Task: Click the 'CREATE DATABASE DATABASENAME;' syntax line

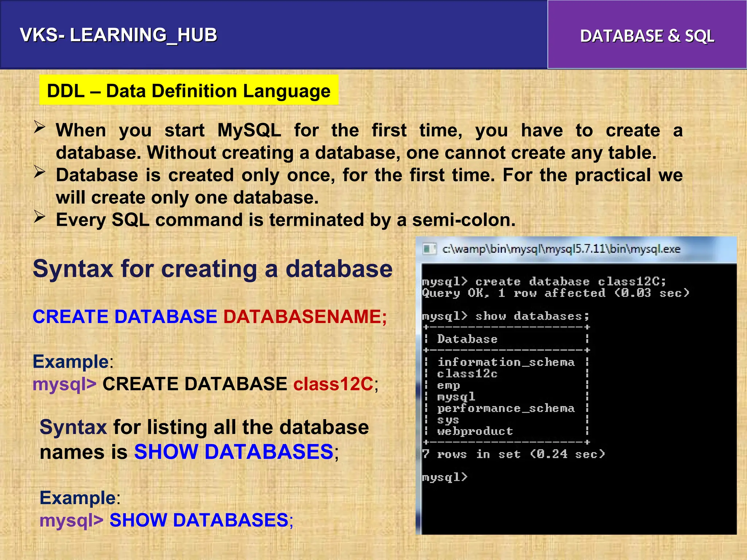Action: coord(210,316)
